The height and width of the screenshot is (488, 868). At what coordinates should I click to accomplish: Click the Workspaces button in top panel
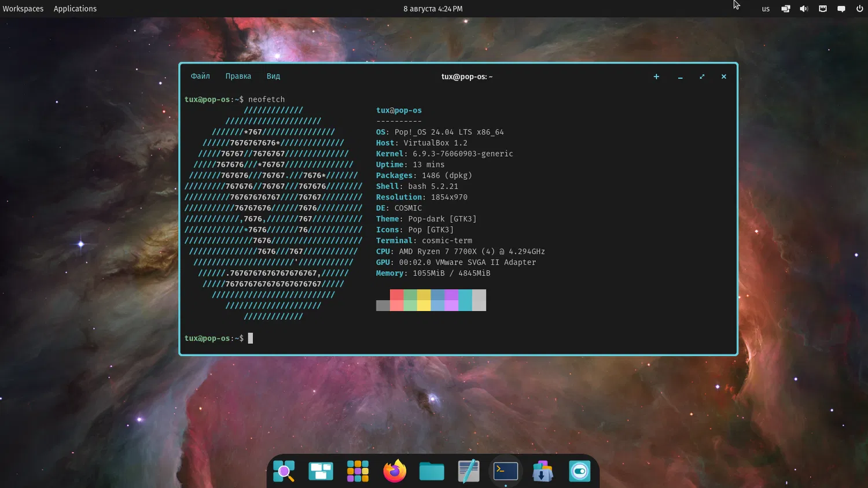click(x=23, y=9)
